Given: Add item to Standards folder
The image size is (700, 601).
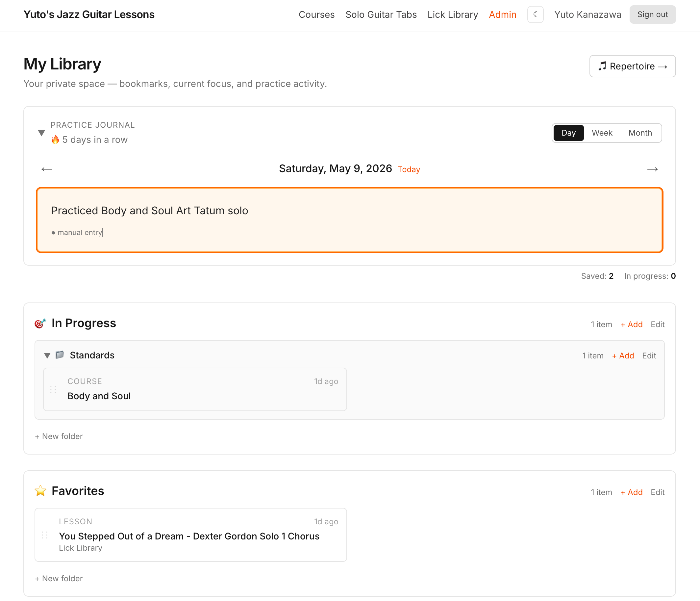Looking at the screenshot, I should (623, 355).
